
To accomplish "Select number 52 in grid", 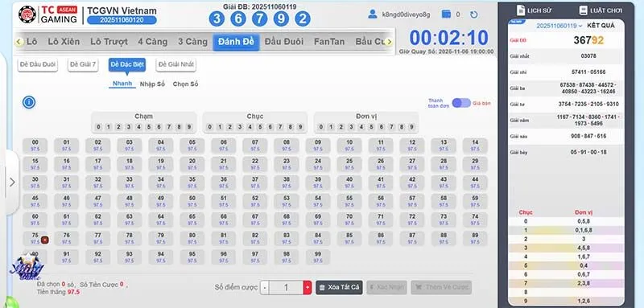I will [255, 201].
